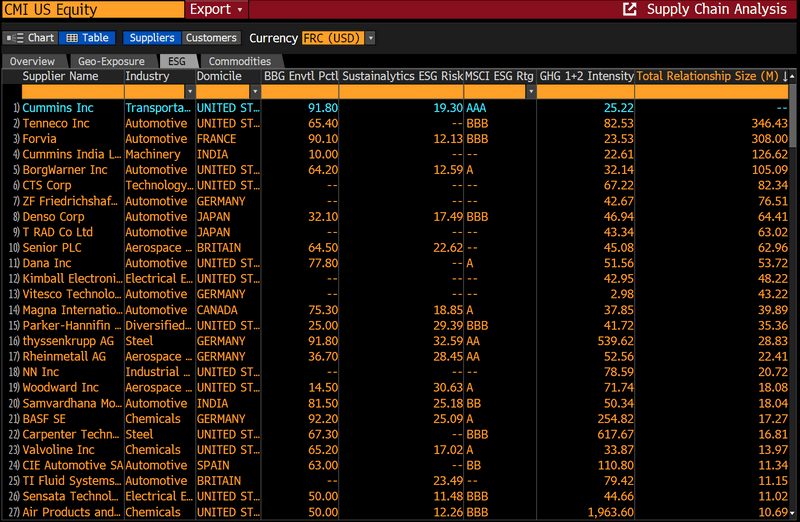Expand the MSCI ESG Rtg filter dropdown
The width and height of the screenshot is (800, 522).
(x=529, y=92)
